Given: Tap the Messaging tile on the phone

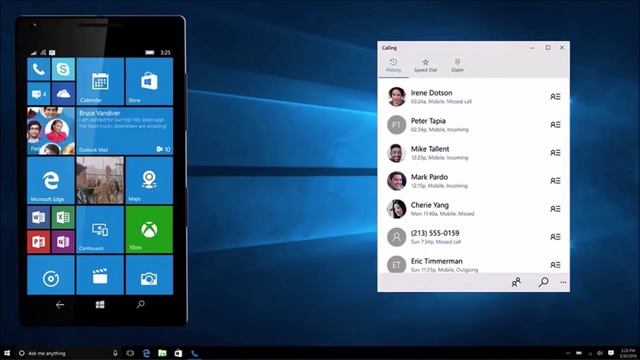Looking at the screenshot, I should pyautogui.click(x=39, y=94).
